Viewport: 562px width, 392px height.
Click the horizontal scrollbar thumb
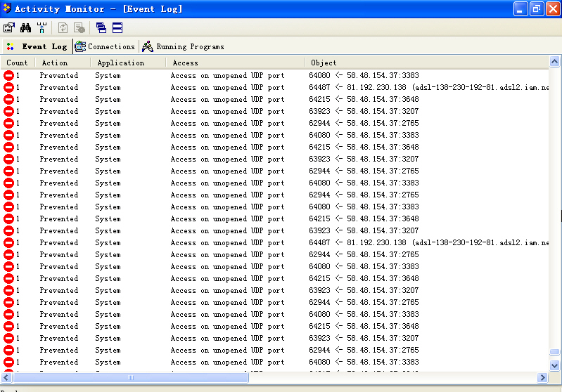click(130, 377)
